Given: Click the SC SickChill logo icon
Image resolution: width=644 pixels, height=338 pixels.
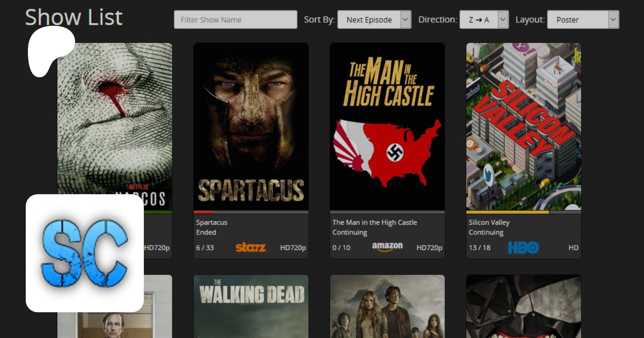Looking at the screenshot, I should coord(85,253).
